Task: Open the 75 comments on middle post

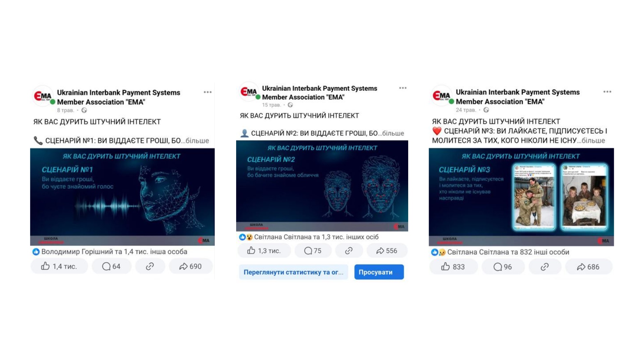Action: (x=313, y=251)
